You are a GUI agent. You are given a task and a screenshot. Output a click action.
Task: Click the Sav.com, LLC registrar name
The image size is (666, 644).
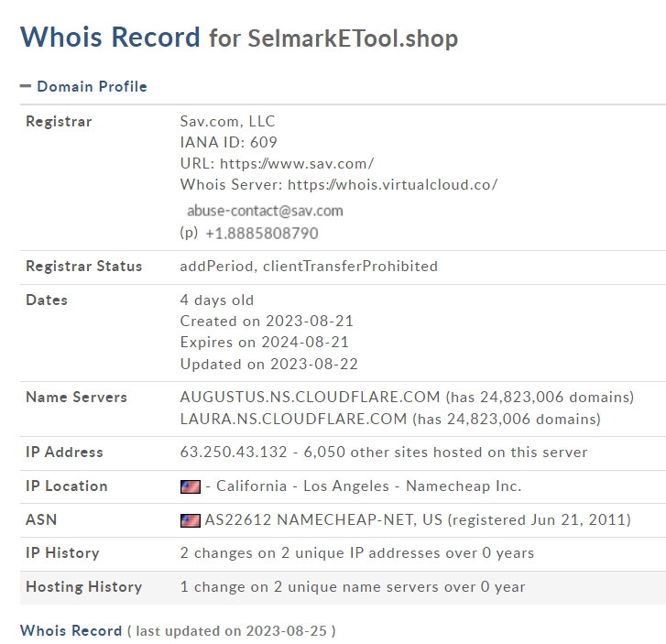(x=228, y=122)
